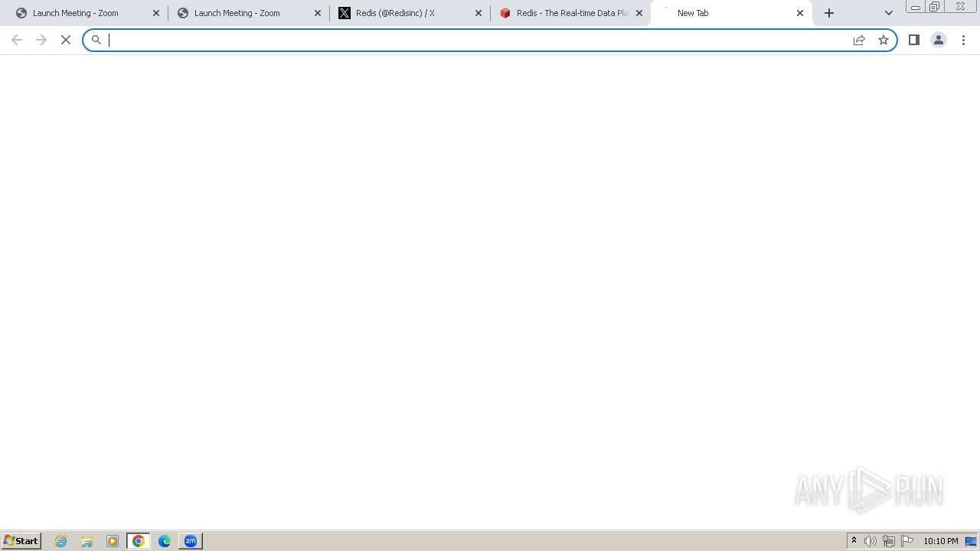The width and height of the screenshot is (980, 551).
Task: Restore down the Chrome window
Action: click(935, 7)
